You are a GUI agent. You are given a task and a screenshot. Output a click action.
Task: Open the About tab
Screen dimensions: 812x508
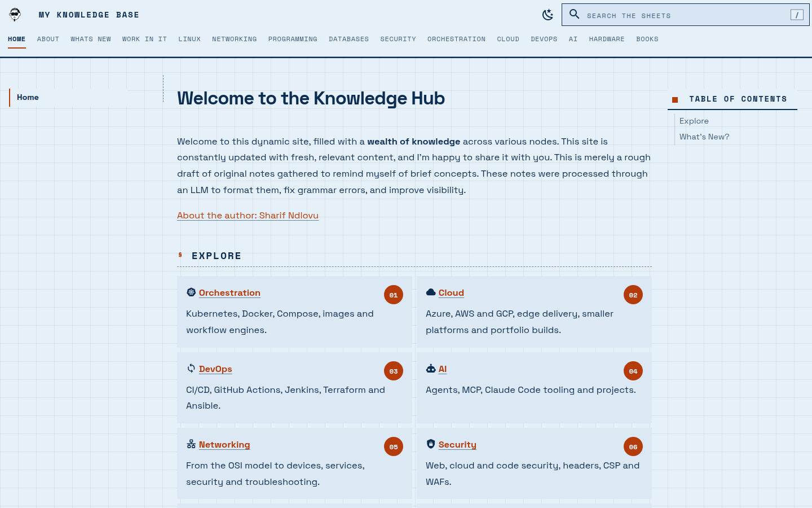pos(48,40)
